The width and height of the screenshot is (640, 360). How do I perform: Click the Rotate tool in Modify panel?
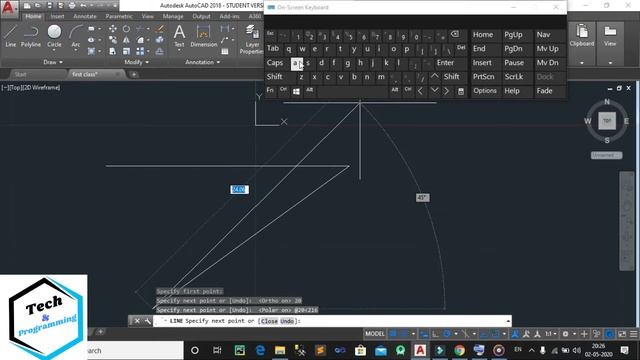pos(126,29)
